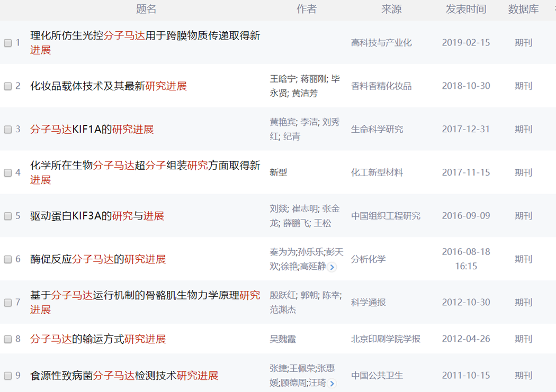Screen dimensions: 556x392
Task: Tick the checkbox for result 5
Action: [8, 216]
